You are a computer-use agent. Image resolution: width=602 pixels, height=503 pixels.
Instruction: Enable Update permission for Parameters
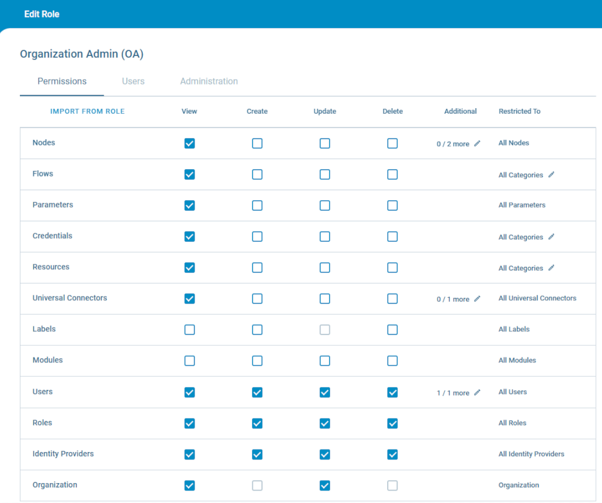tap(324, 206)
